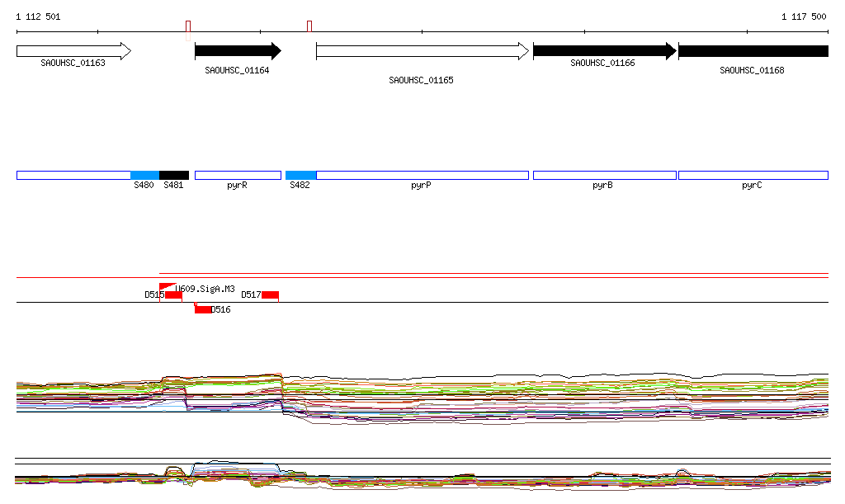Click the SAOUHSC_01163 white gene arrow
The image size is (845, 504).
click(73, 51)
